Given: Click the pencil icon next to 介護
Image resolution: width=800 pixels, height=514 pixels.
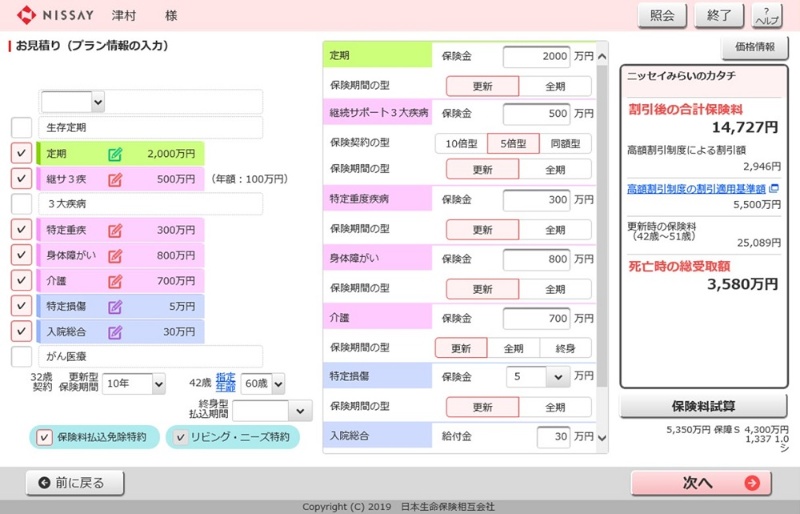Looking at the screenshot, I should pyautogui.click(x=115, y=281).
